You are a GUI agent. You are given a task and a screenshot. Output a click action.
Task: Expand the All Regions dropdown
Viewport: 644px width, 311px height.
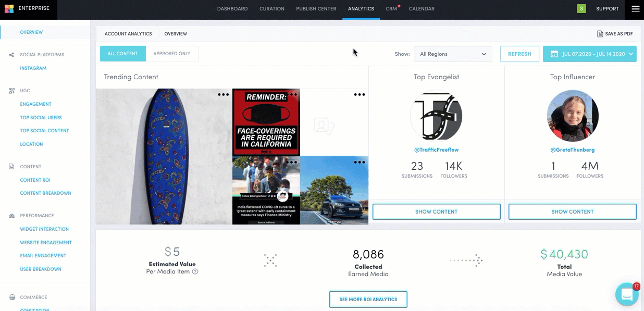(x=453, y=54)
